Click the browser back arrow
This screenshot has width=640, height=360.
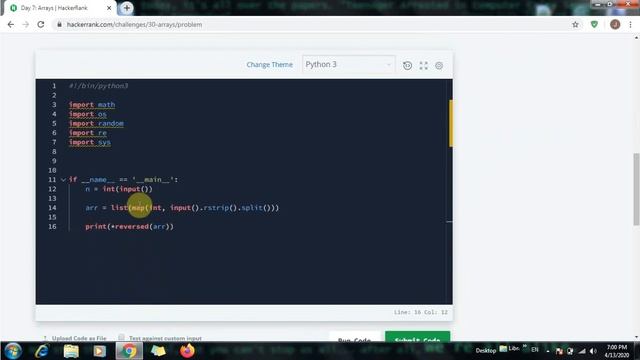11,24
